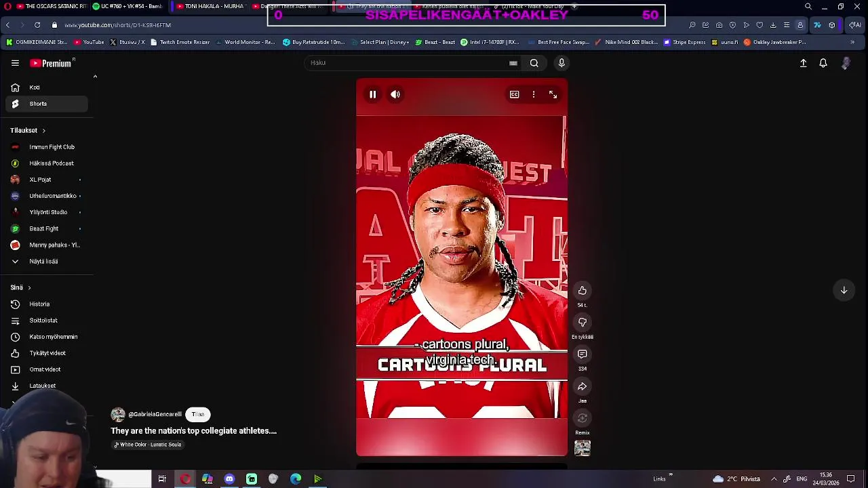Open the browser heart favorites icon
Viewport: 868px width, 488px height.
coord(759,25)
